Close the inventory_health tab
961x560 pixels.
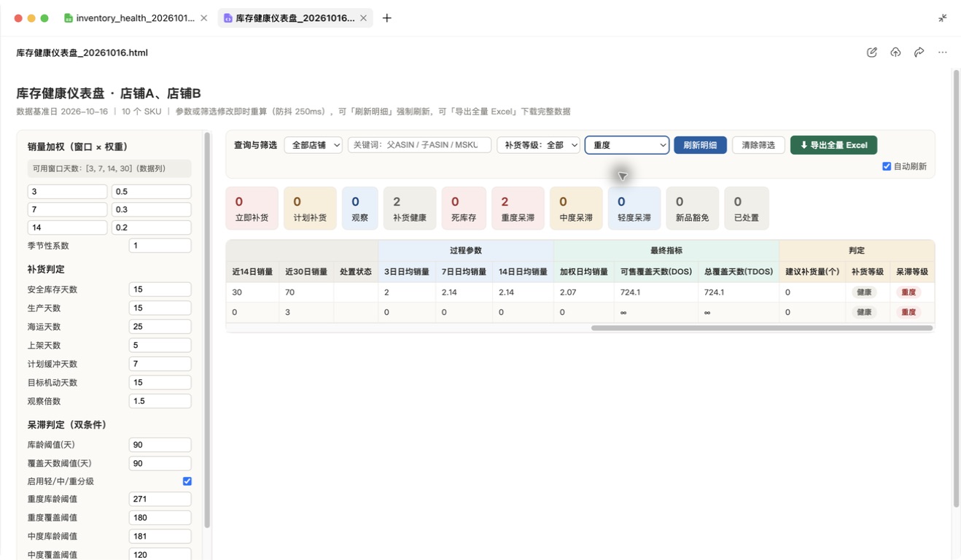pos(204,18)
